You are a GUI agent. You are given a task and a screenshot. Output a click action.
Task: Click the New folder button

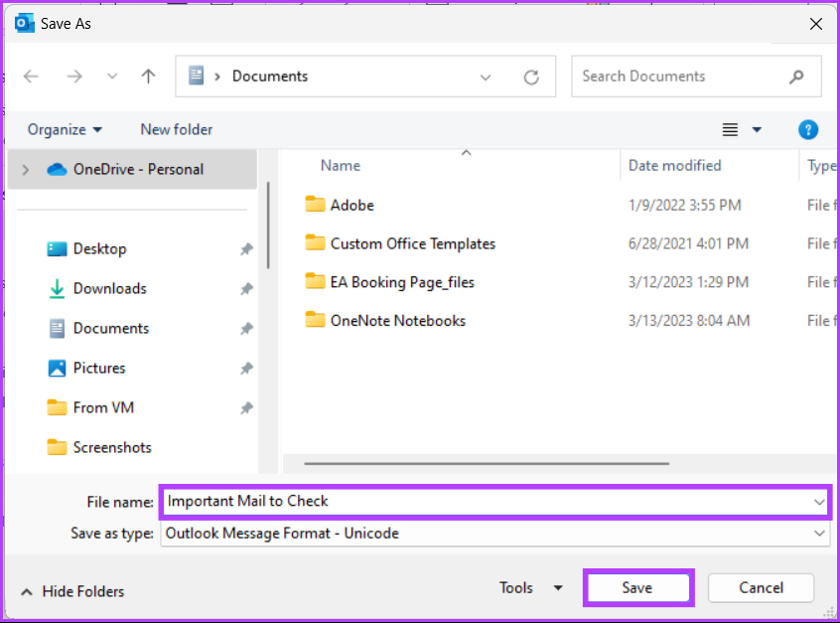click(177, 130)
